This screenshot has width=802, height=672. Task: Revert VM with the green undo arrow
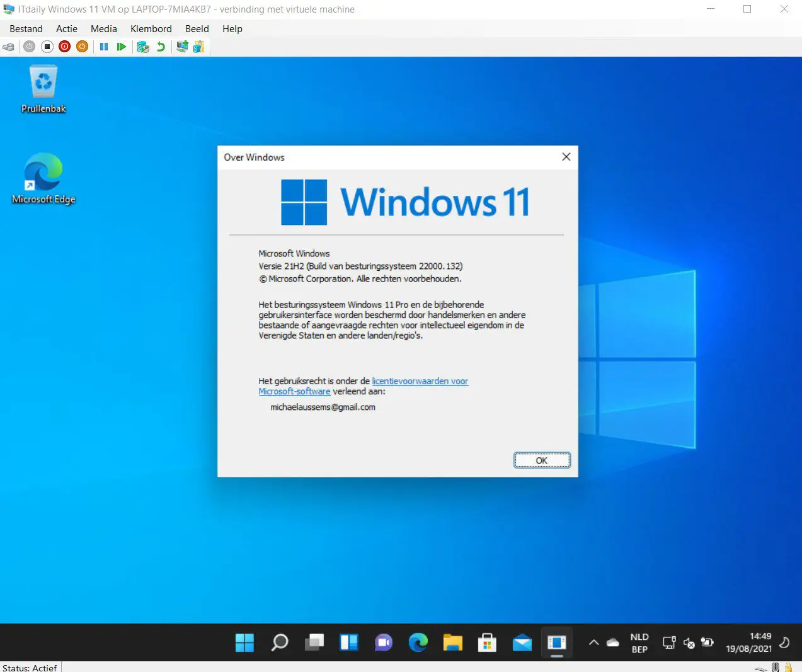pyautogui.click(x=161, y=47)
